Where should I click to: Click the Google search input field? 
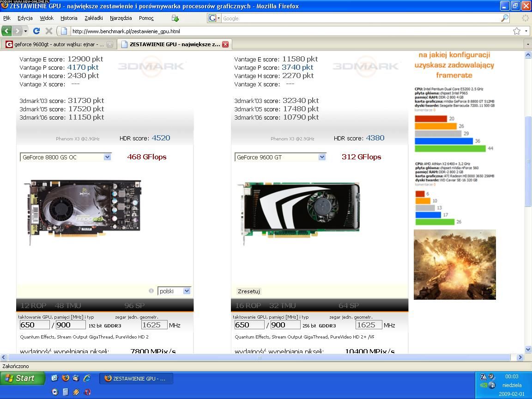tap(360, 18)
